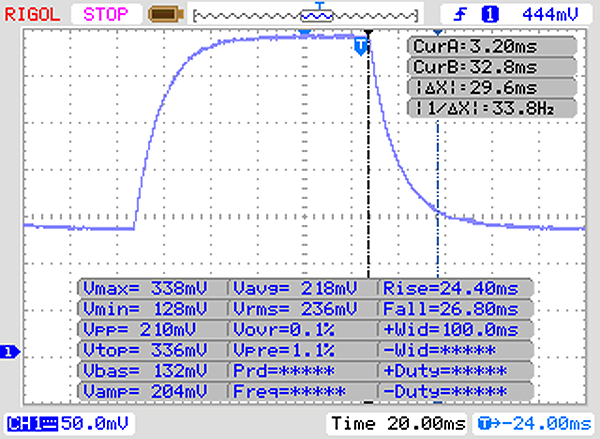This screenshot has height=439, width=600.
Task: Click the |ΔX|=29.6ms readout
Action: 492,88
